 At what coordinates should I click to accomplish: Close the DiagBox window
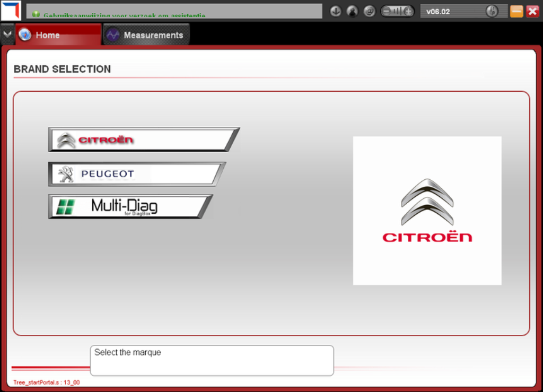pyautogui.click(x=532, y=12)
